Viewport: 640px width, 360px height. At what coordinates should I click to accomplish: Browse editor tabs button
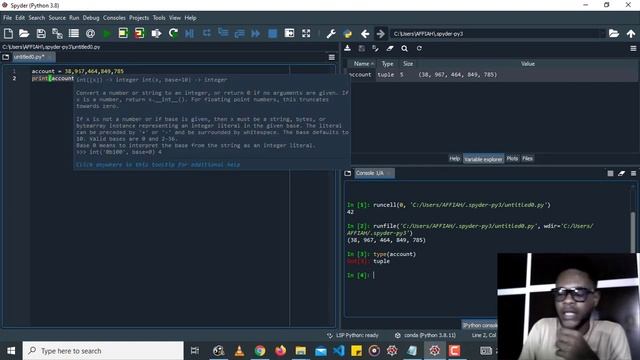pyautogui.click(x=6, y=57)
